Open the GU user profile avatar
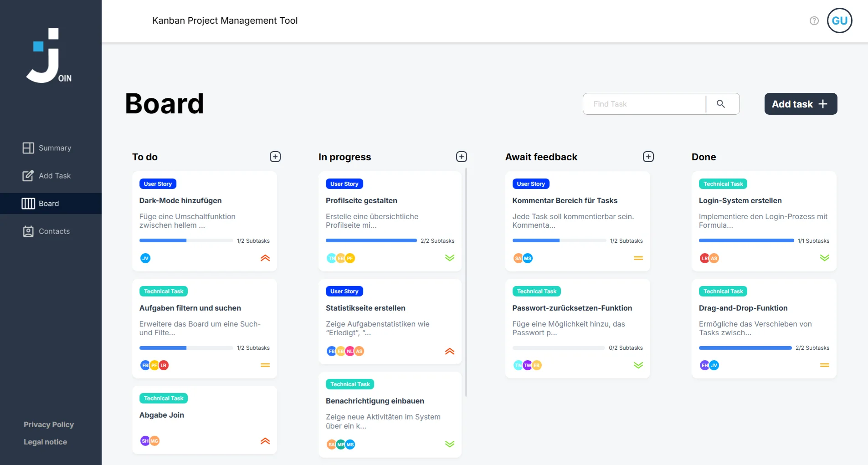This screenshot has width=868, height=465. coord(839,20)
